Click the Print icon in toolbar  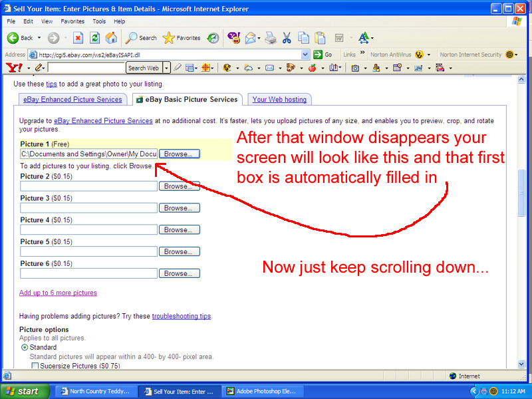271,38
